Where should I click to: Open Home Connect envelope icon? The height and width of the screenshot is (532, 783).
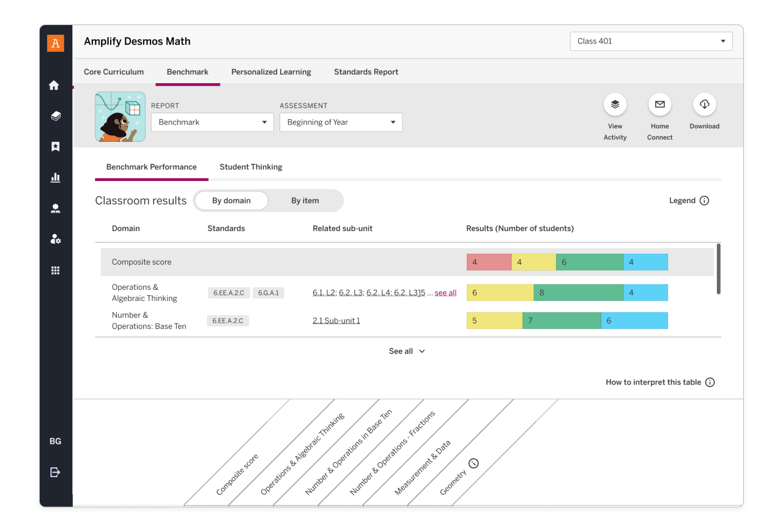click(659, 105)
